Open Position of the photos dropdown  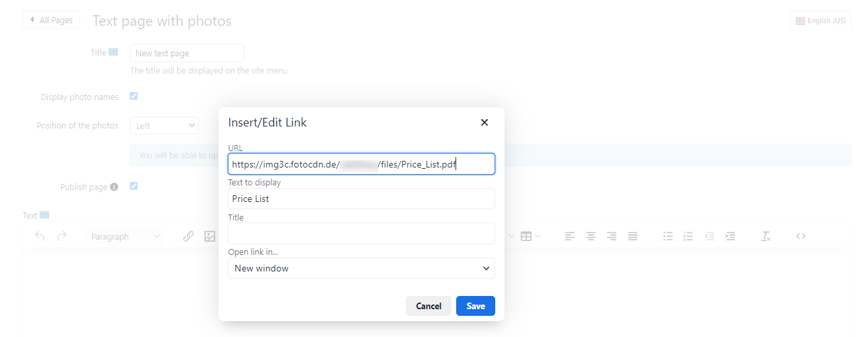pos(164,126)
